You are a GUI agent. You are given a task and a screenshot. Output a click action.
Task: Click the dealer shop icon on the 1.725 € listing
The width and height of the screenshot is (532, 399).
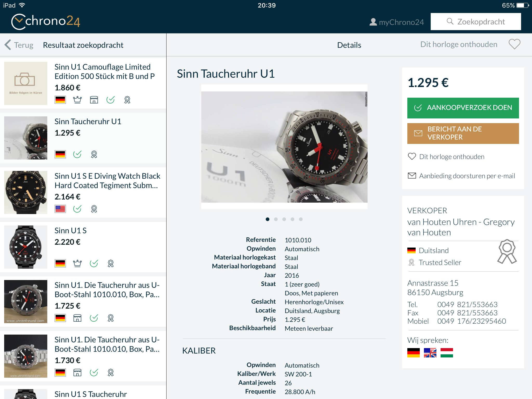point(77,318)
